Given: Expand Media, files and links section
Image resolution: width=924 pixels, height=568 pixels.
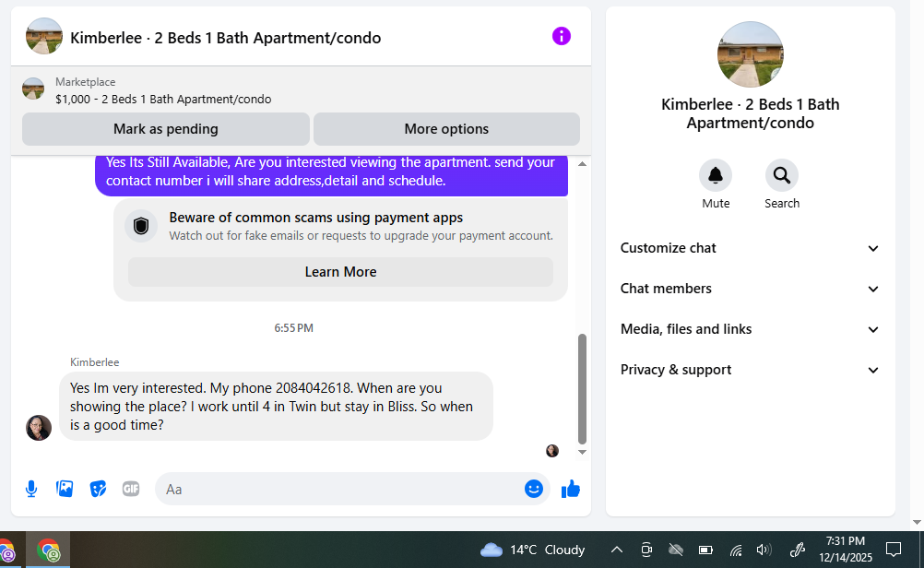Looking at the screenshot, I should (750, 329).
